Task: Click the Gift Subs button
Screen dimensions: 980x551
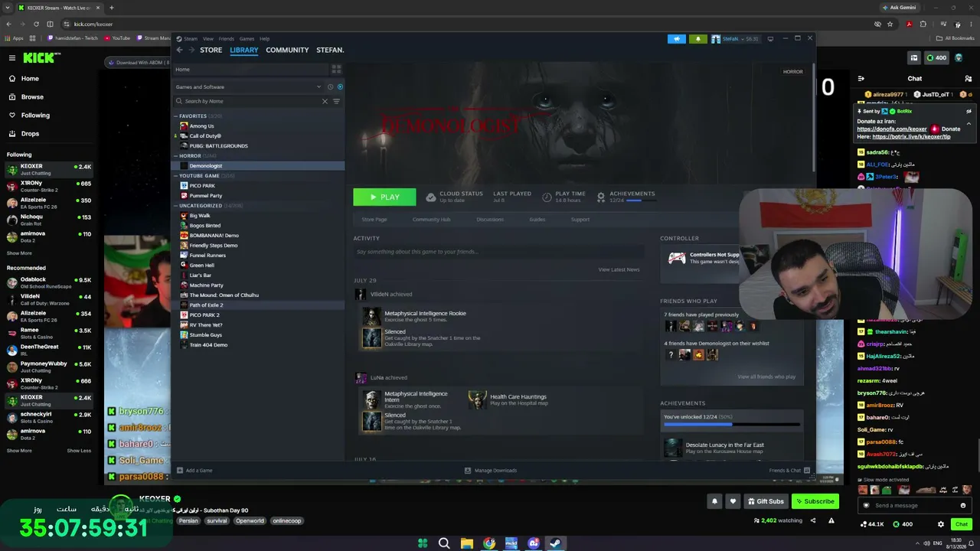Action: [766, 501]
